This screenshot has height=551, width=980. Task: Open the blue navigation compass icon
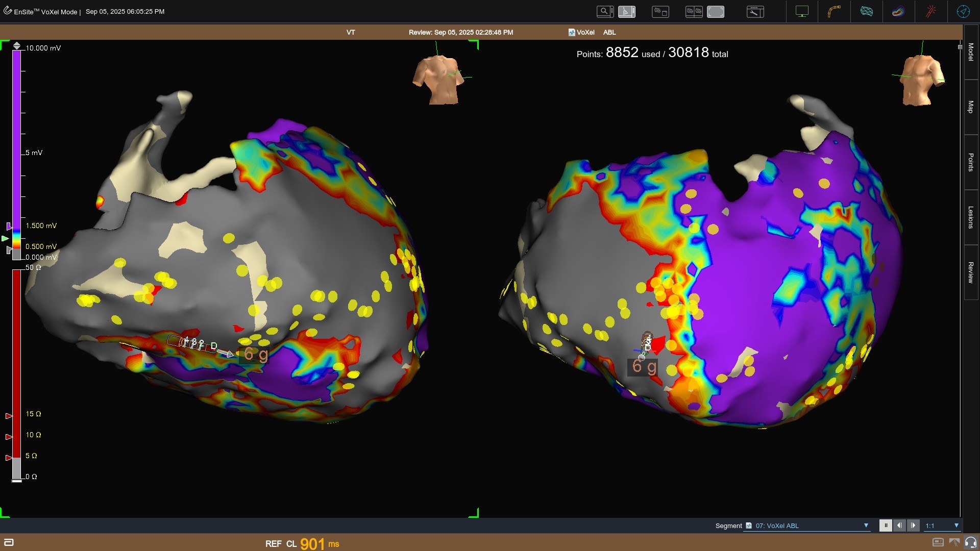963,11
